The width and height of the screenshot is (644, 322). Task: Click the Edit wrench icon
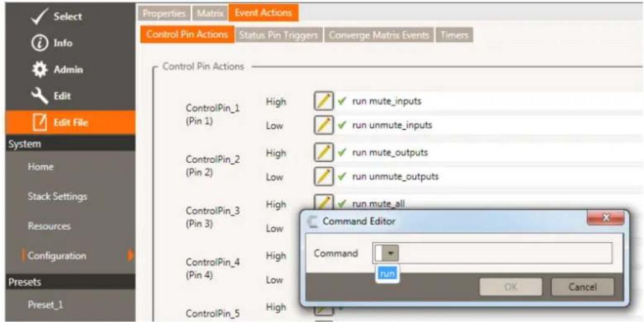coord(39,96)
